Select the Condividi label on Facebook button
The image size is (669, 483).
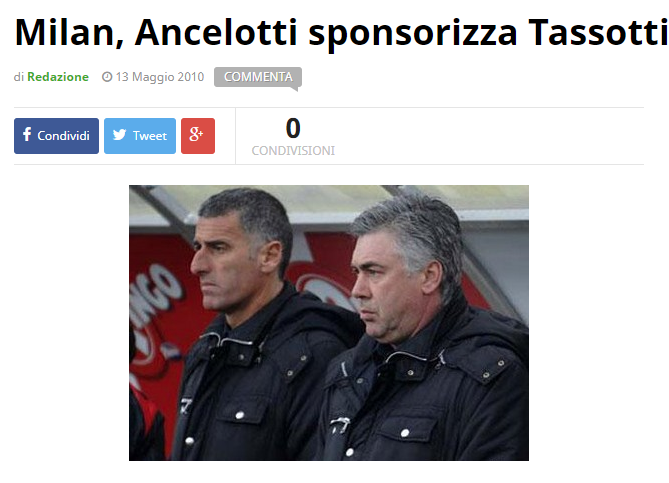coord(64,136)
